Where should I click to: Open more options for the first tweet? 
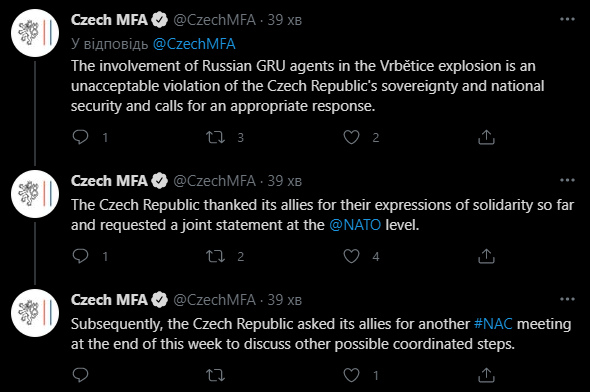click(x=567, y=19)
